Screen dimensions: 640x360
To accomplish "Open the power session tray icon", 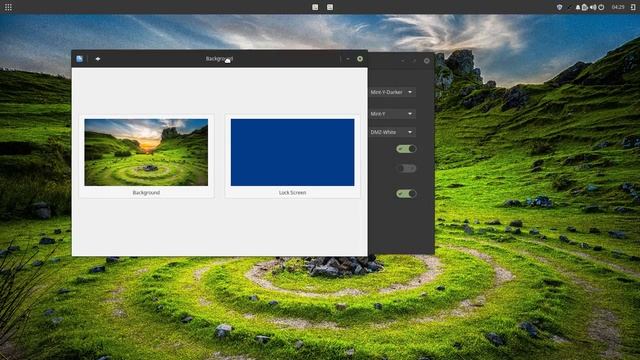I will pyautogui.click(x=601, y=7).
